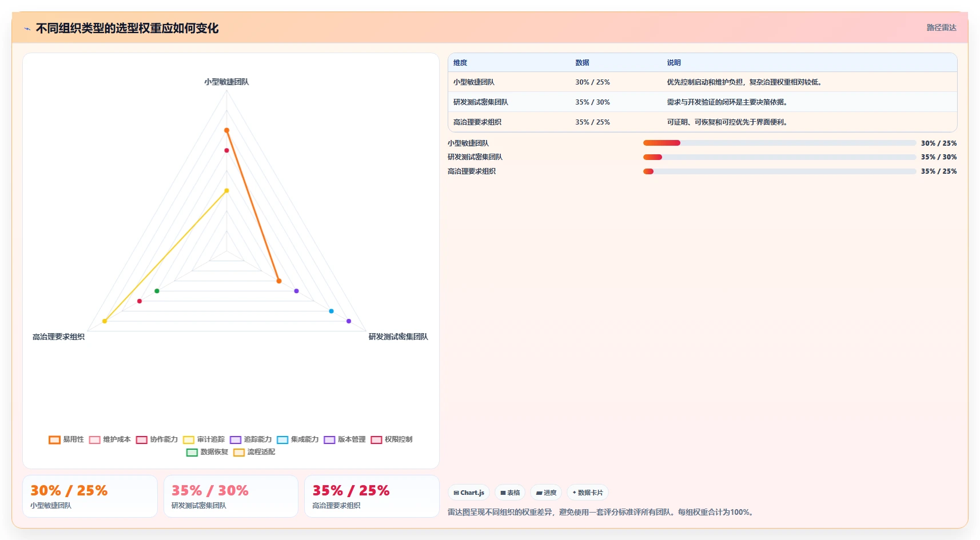The image size is (980, 540).
Task: Toggle the 审计追踪 legend series
Action: coord(204,439)
